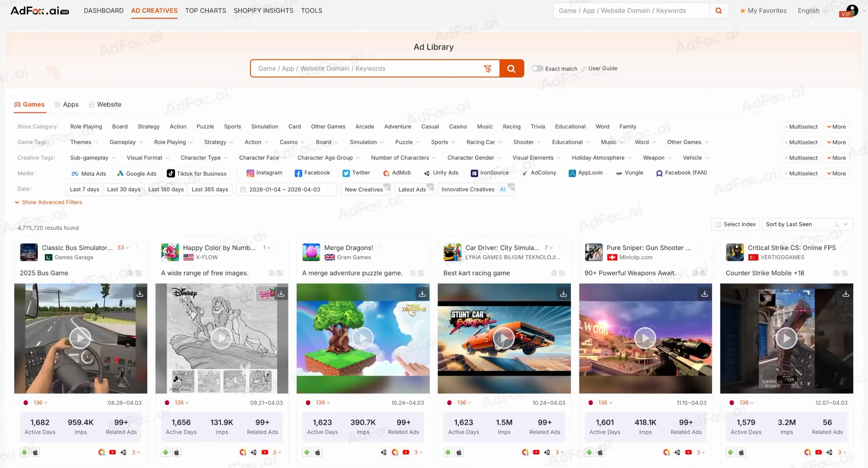The height and width of the screenshot is (468, 868).
Task: Open the filter icon in the search box
Action: pyautogui.click(x=487, y=69)
